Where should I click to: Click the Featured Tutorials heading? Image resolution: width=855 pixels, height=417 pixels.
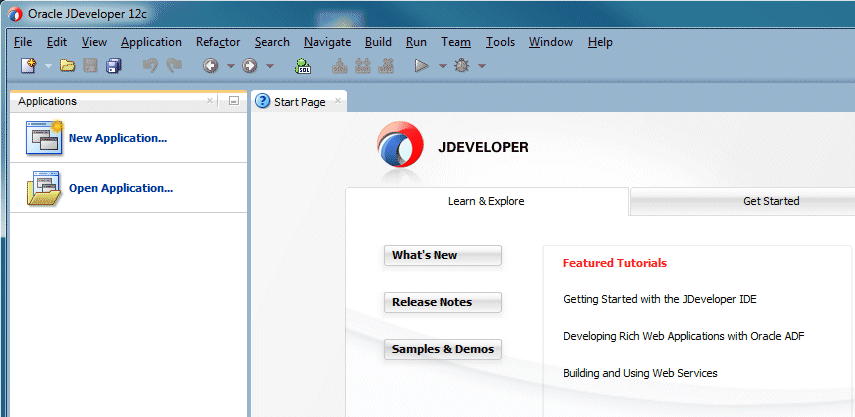[615, 263]
